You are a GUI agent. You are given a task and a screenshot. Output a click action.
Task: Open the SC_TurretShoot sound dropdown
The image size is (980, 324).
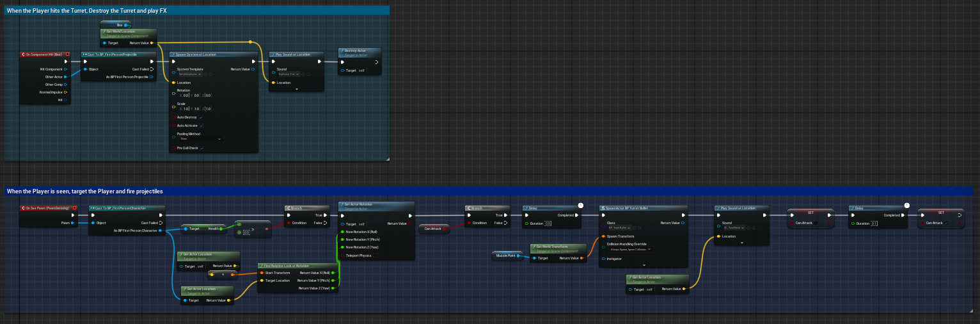pos(734,227)
